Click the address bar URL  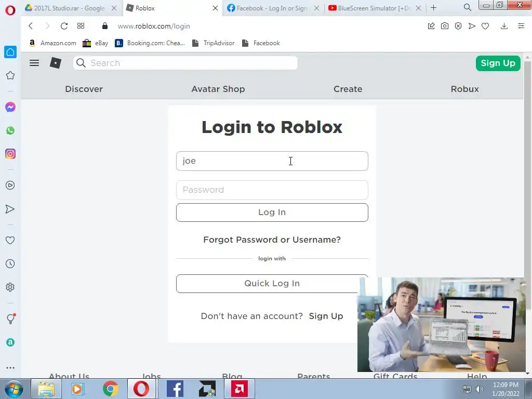click(x=154, y=26)
